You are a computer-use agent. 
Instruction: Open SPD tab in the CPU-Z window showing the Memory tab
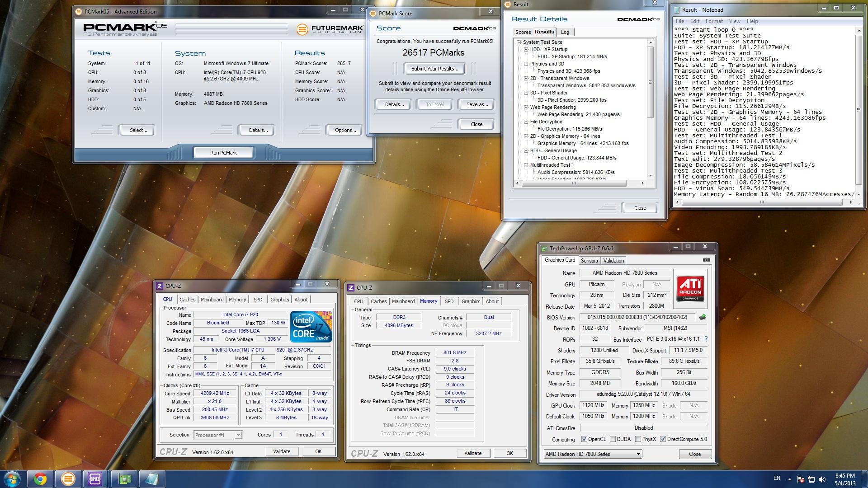pyautogui.click(x=449, y=301)
